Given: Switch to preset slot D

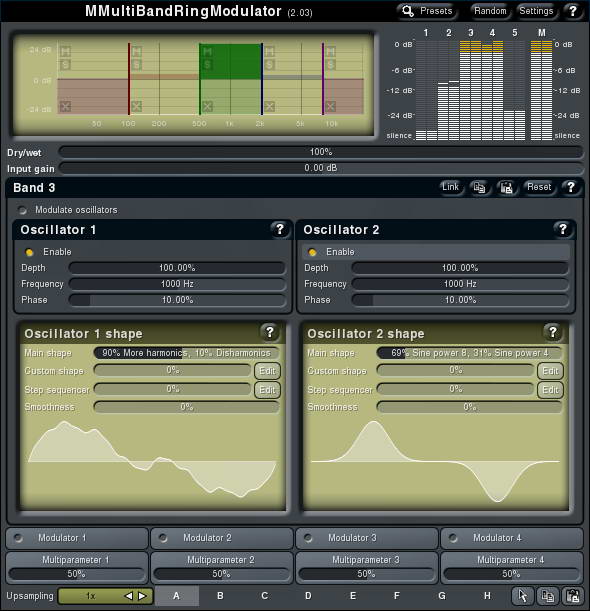Looking at the screenshot, I should click(x=308, y=596).
